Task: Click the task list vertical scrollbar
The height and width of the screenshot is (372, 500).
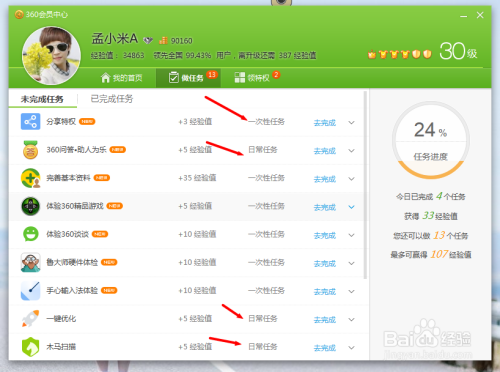Action: coord(365,185)
